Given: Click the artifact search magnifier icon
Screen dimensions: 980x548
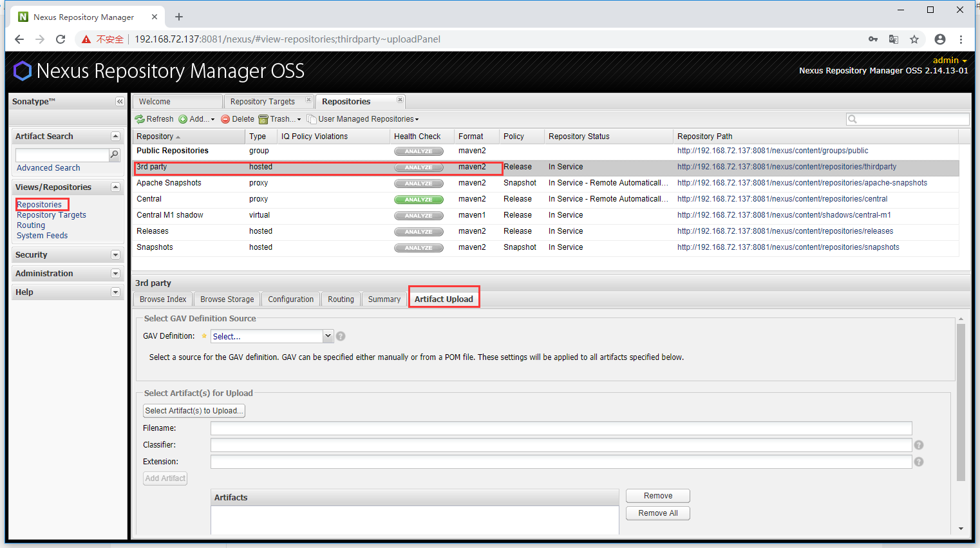Looking at the screenshot, I should pyautogui.click(x=115, y=155).
